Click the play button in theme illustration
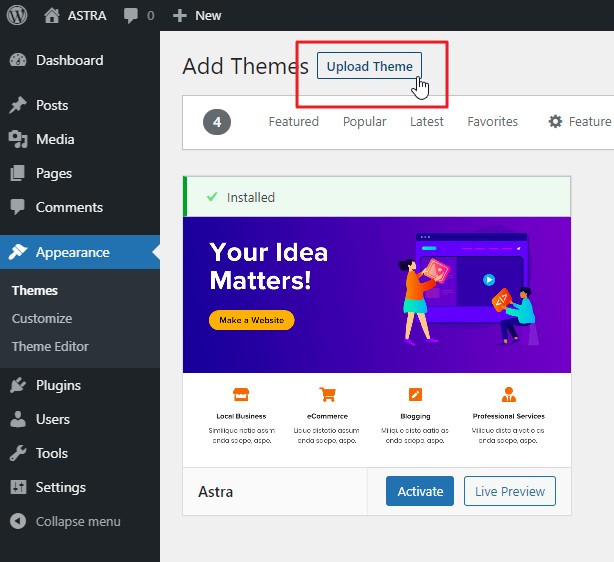 click(x=489, y=280)
